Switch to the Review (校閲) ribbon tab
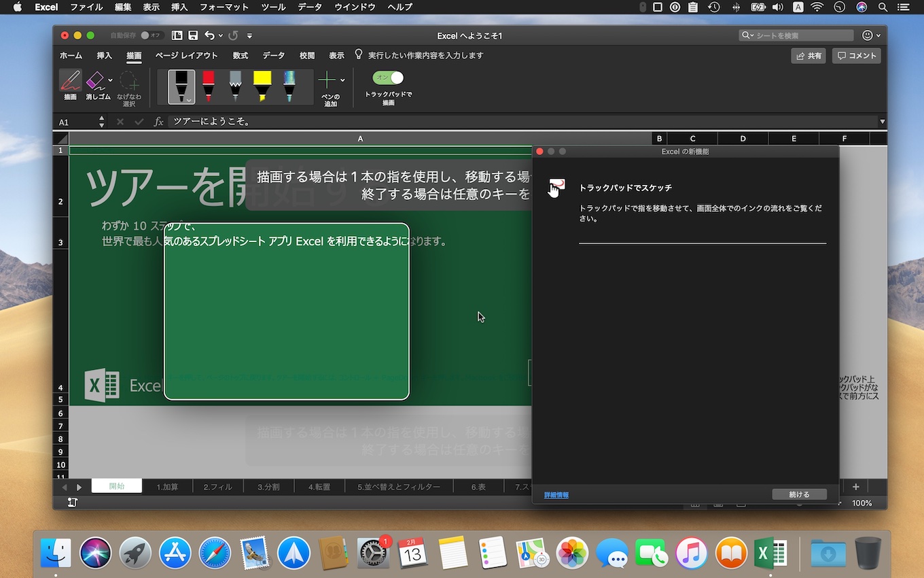 [307, 56]
